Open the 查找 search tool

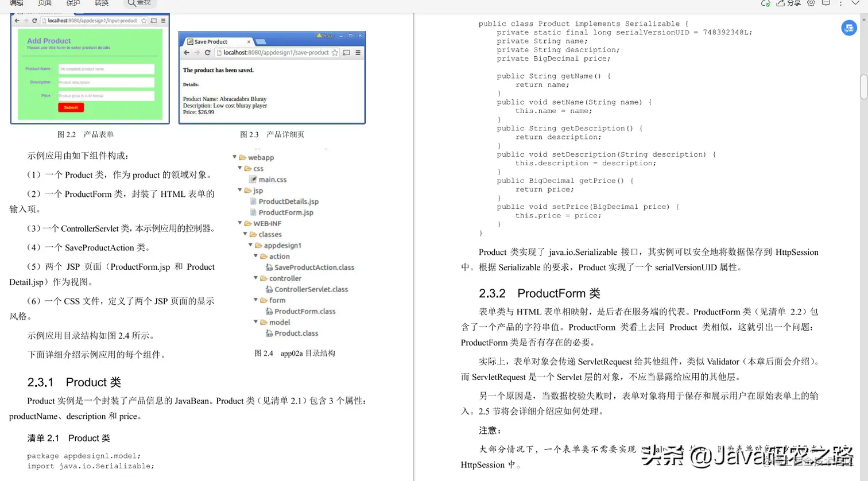pos(139,3)
